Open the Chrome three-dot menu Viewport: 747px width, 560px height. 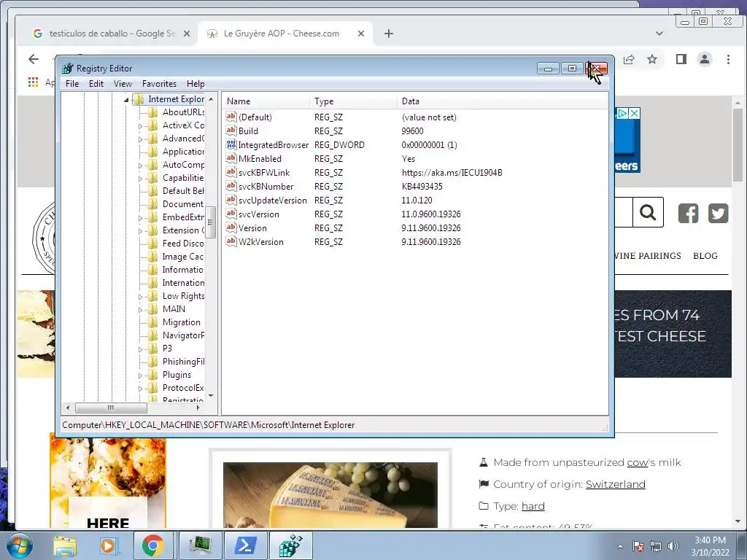tap(728, 59)
